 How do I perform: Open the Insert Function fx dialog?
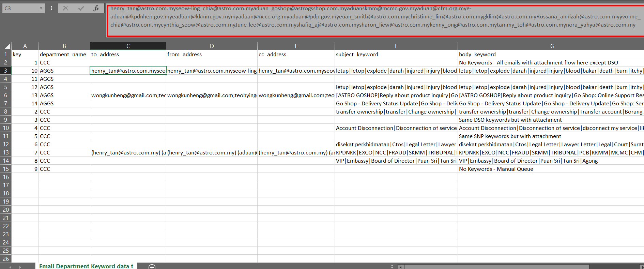[96, 8]
